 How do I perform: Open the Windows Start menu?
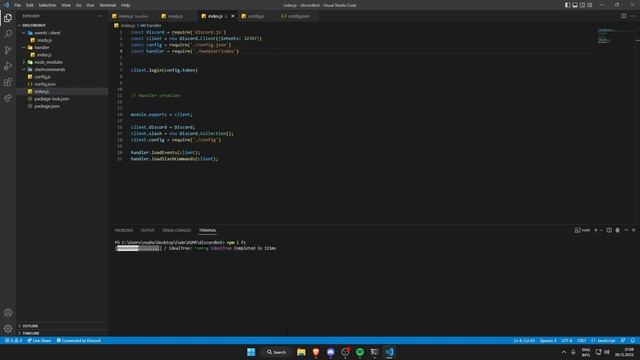coord(251,352)
